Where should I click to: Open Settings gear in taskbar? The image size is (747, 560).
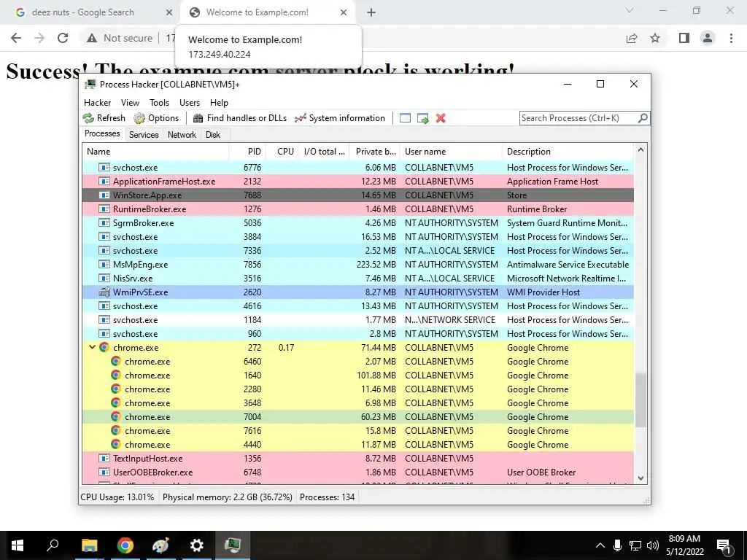tap(196, 545)
